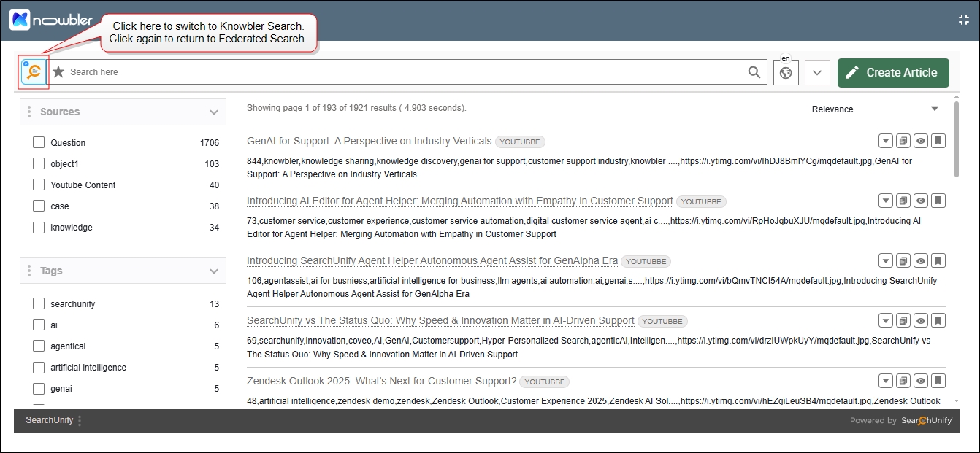Click the Sources panel drag handle dots
The height and width of the screenshot is (453, 980).
pyautogui.click(x=29, y=112)
